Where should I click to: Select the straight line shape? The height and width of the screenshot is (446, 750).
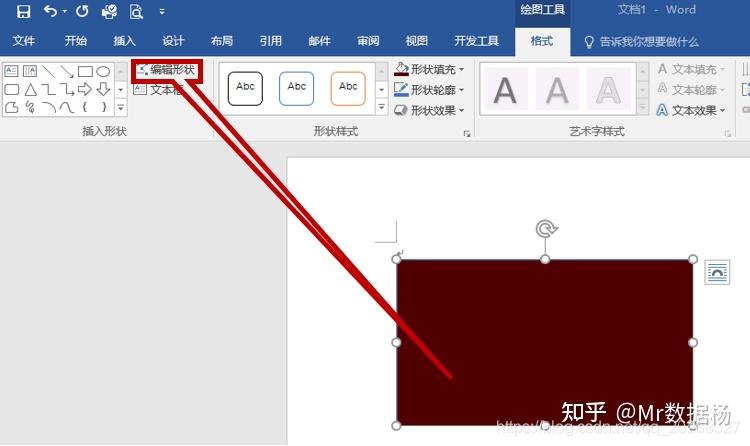48,71
